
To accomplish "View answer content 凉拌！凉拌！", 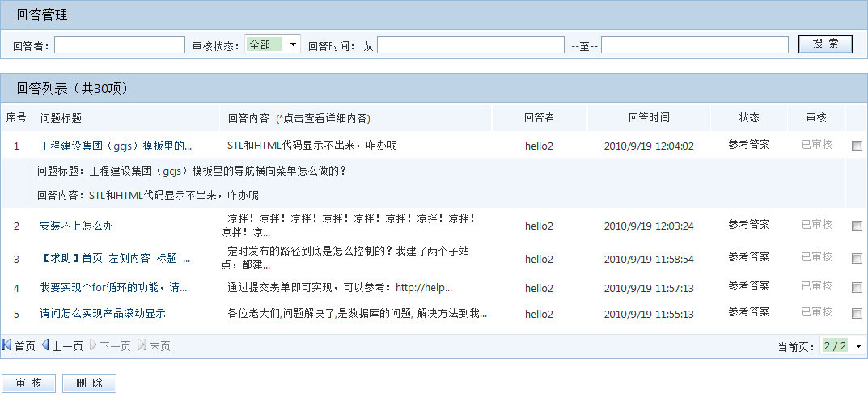I will tap(348, 225).
